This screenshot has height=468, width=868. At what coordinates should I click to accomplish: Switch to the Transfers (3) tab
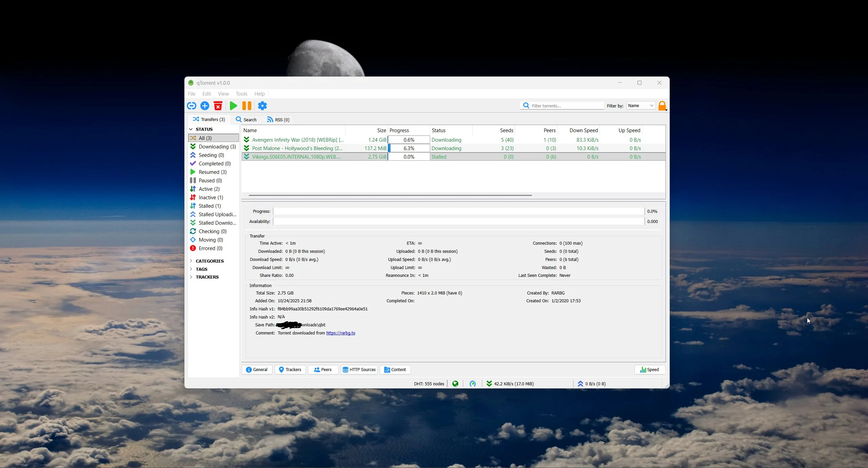pyautogui.click(x=209, y=119)
